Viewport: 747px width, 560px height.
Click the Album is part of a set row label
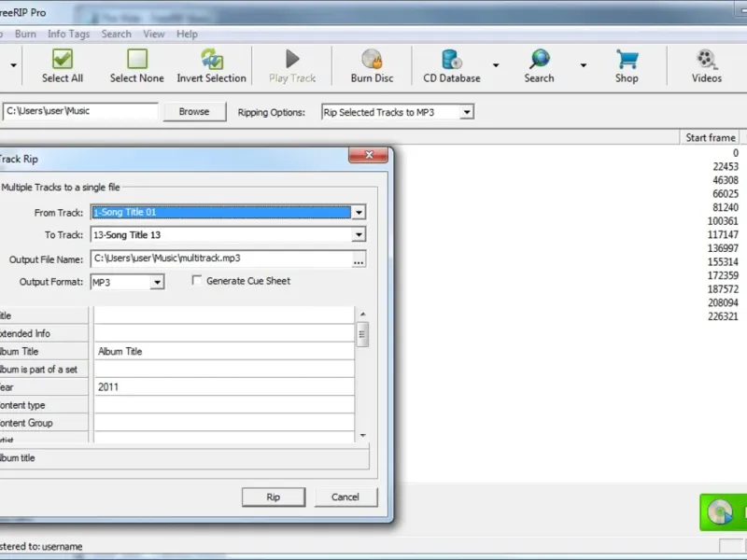click(38, 370)
